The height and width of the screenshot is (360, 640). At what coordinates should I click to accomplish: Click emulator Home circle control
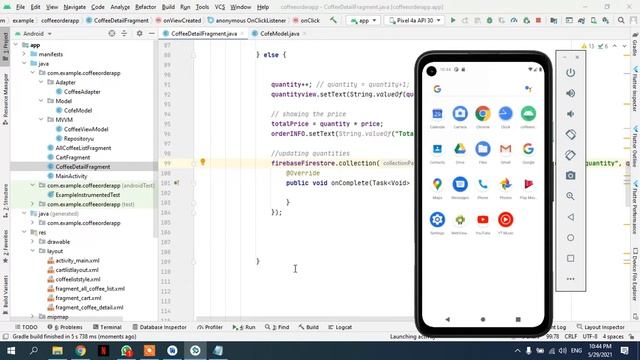(571, 238)
